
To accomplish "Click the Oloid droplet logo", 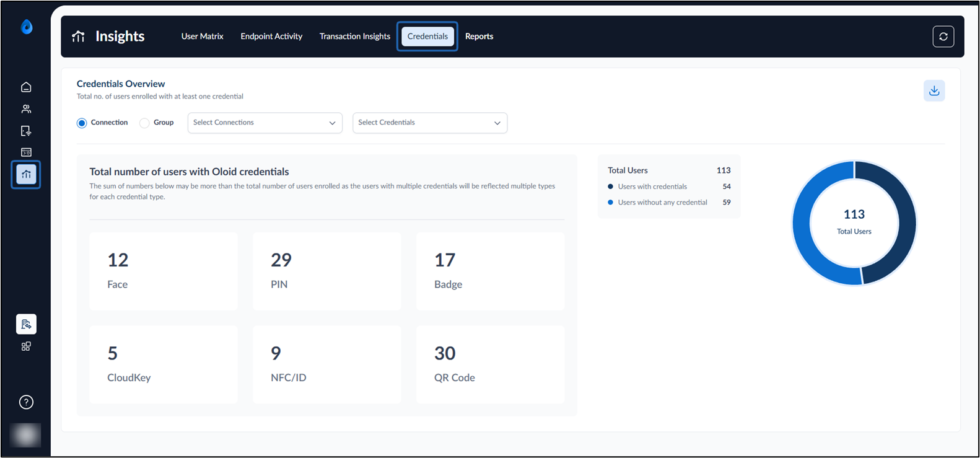I will click(x=26, y=27).
